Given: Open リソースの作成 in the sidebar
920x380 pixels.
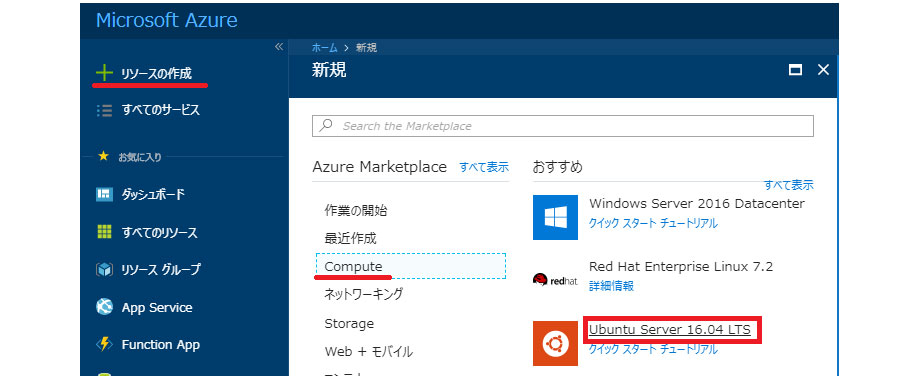Looking at the screenshot, I should tap(156, 74).
